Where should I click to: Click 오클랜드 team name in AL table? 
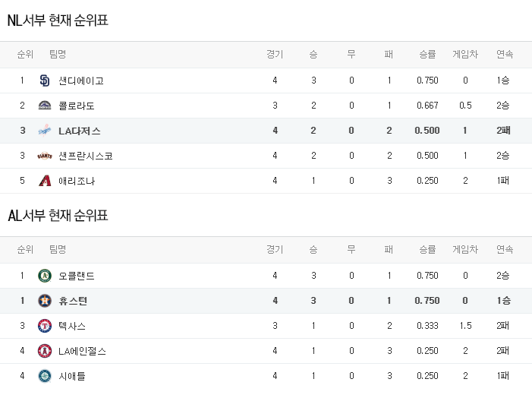(77, 276)
